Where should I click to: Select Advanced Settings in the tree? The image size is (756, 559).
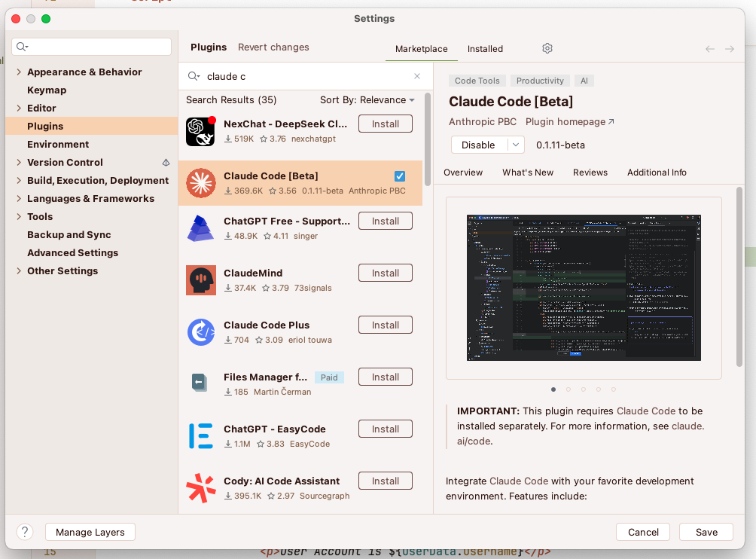tap(72, 252)
